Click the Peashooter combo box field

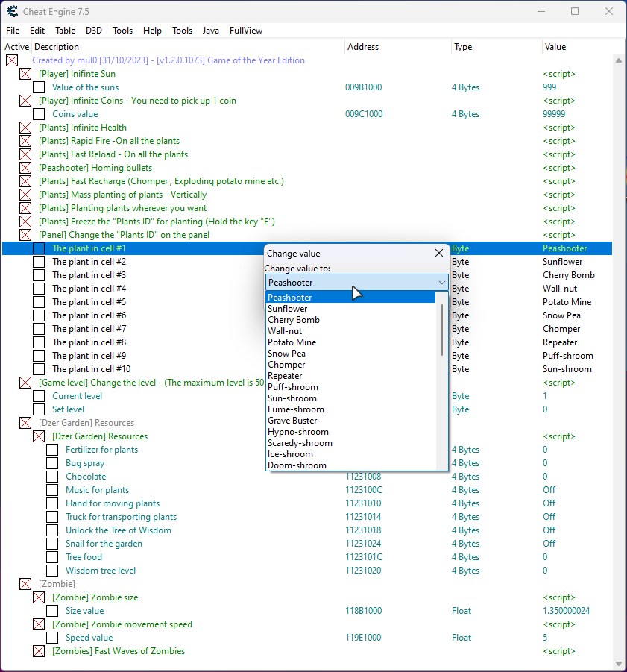point(349,283)
